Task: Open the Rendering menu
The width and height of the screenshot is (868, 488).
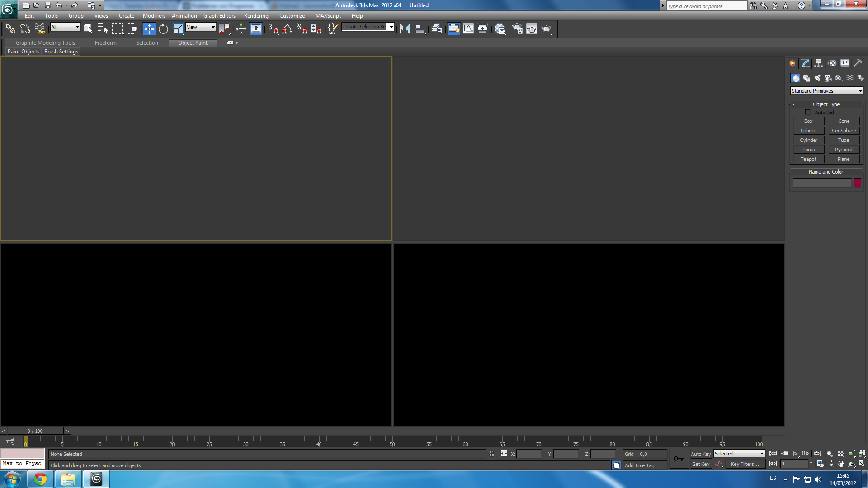Action: point(256,16)
